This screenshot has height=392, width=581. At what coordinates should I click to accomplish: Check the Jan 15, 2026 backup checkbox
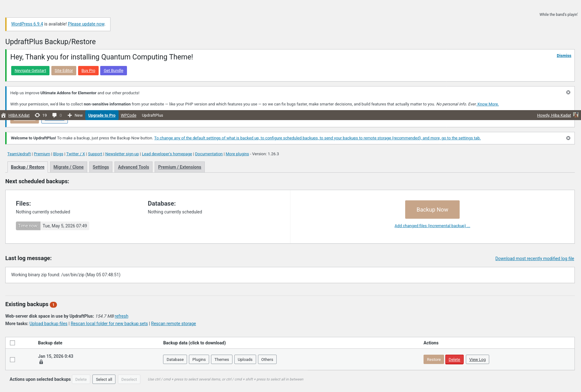[x=12, y=360]
